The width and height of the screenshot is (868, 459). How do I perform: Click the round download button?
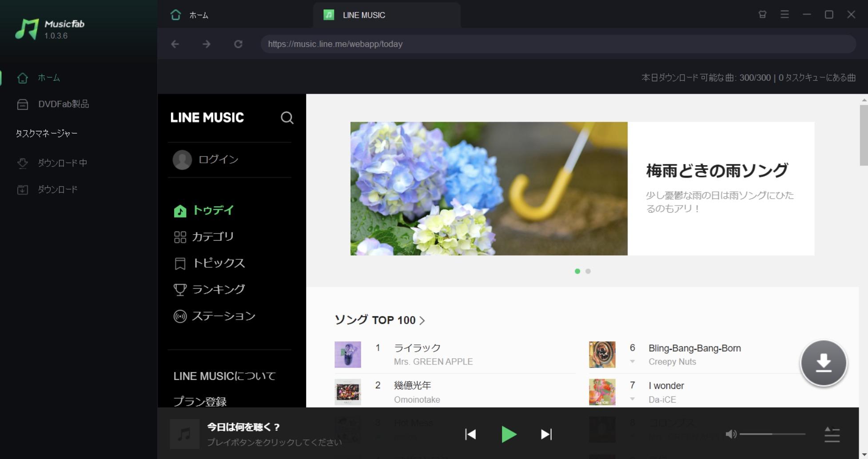[824, 363]
